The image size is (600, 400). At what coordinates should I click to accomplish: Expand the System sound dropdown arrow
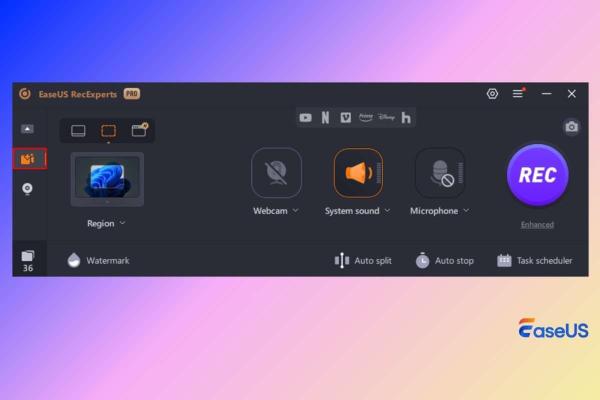click(x=388, y=211)
